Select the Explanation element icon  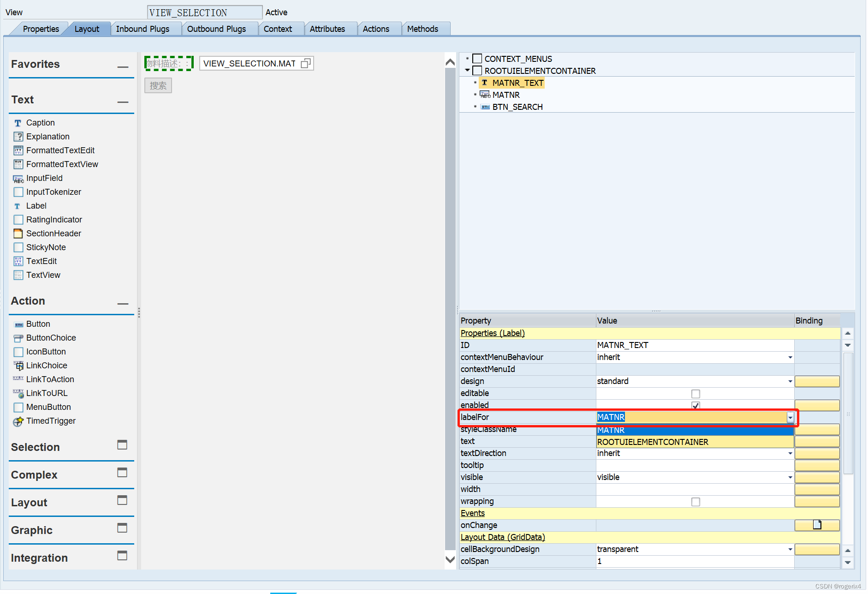[x=18, y=137]
